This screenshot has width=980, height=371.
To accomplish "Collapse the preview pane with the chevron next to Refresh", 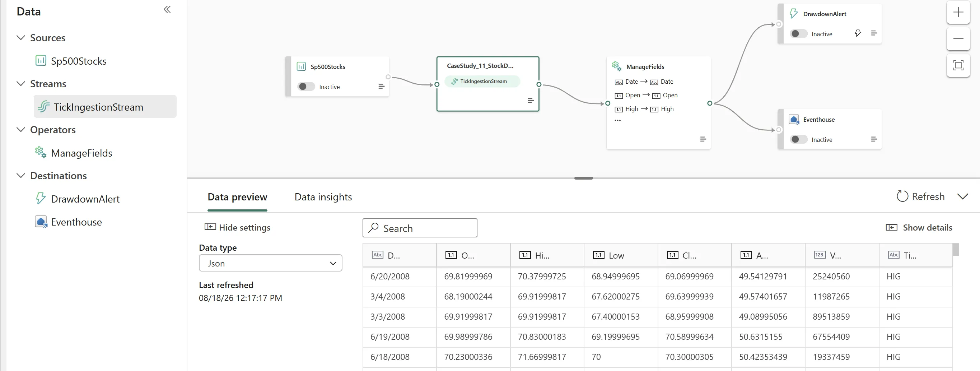I will coord(962,196).
